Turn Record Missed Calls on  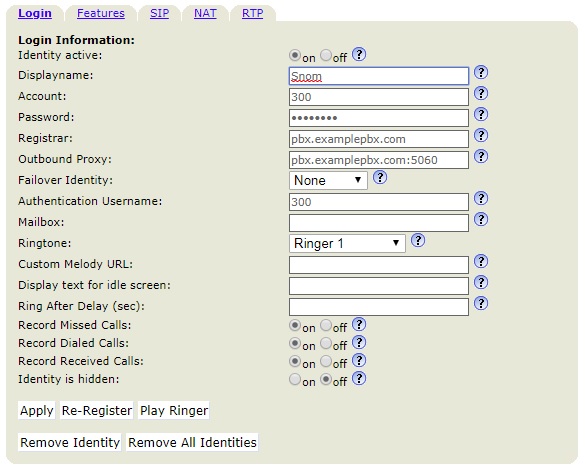pos(295,326)
